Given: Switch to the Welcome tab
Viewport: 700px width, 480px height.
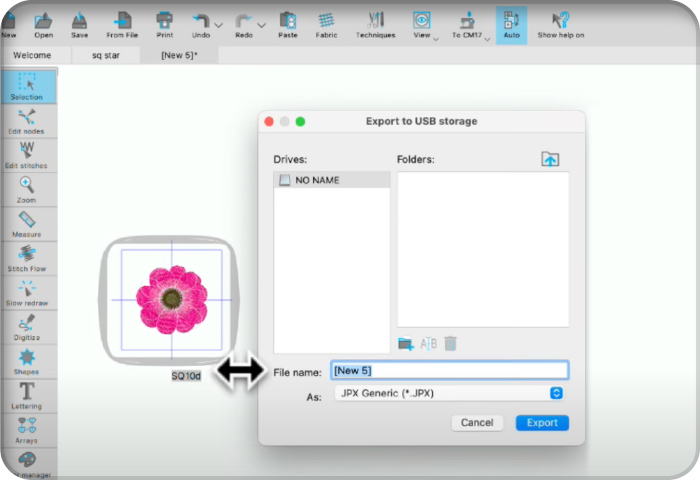Looking at the screenshot, I should click(x=33, y=55).
